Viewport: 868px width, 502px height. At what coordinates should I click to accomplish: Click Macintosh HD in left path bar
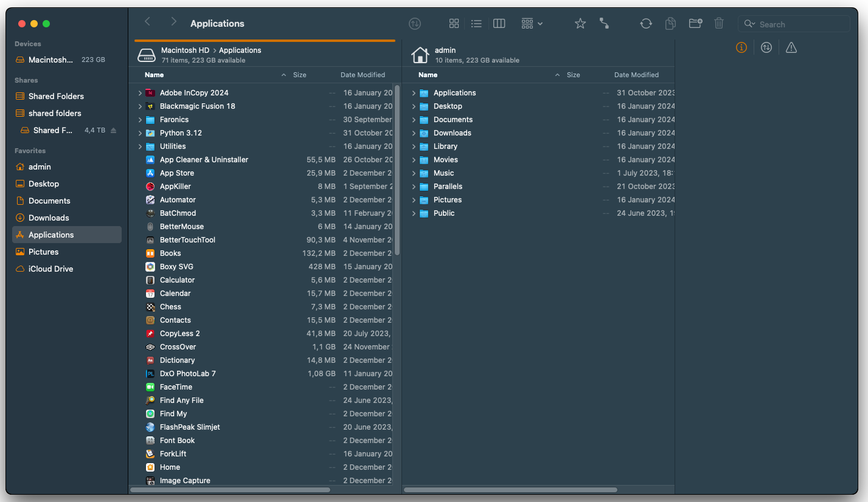coord(185,50)
